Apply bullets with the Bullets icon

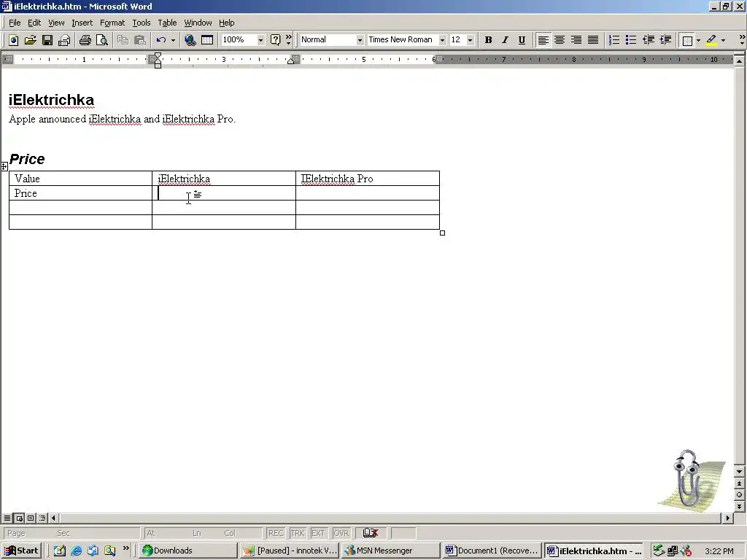pos(631,40)
